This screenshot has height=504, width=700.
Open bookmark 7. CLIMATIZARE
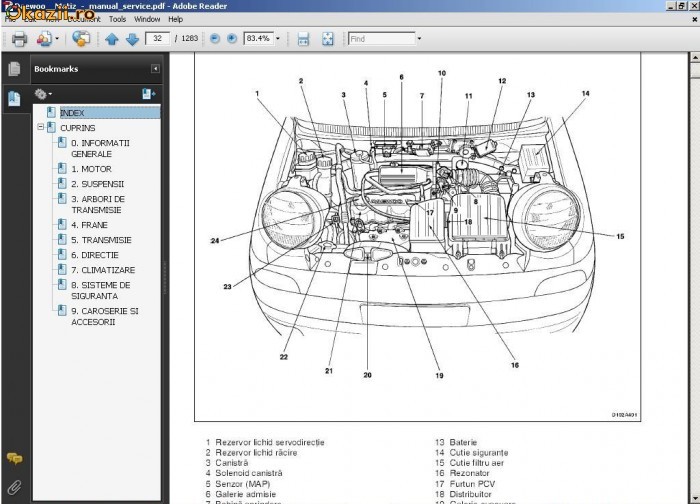[103, 270]
